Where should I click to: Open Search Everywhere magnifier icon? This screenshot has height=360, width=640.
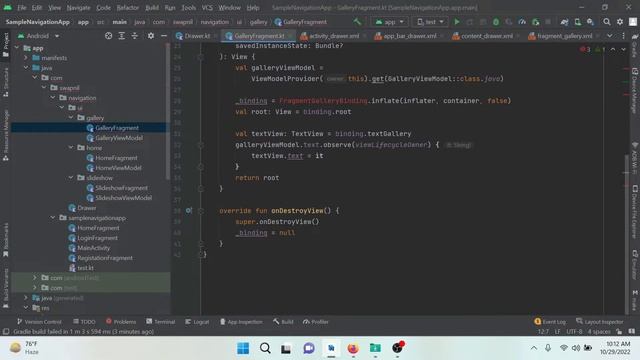click(x=607, y=22)
